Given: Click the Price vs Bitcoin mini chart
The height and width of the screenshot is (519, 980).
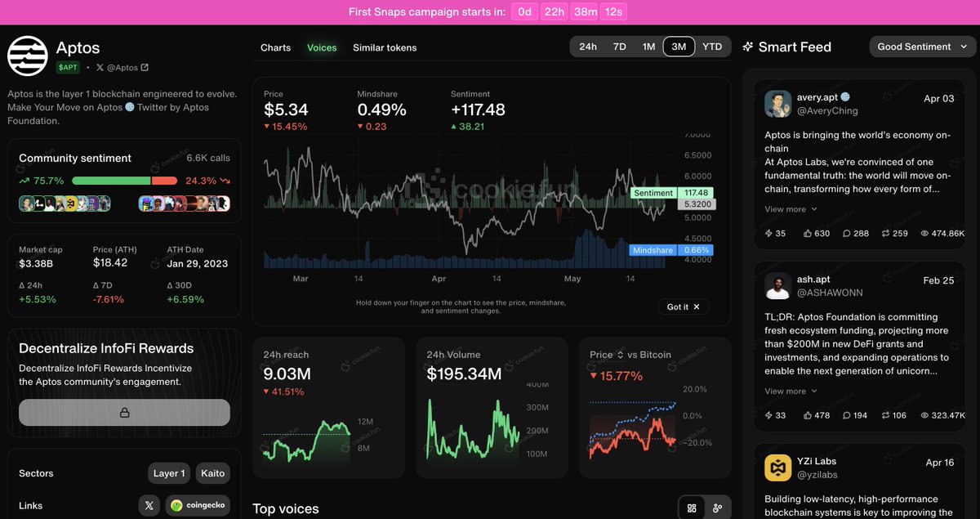Looking at the screenshot, I should pyautogui.click(x=633, y=429).
